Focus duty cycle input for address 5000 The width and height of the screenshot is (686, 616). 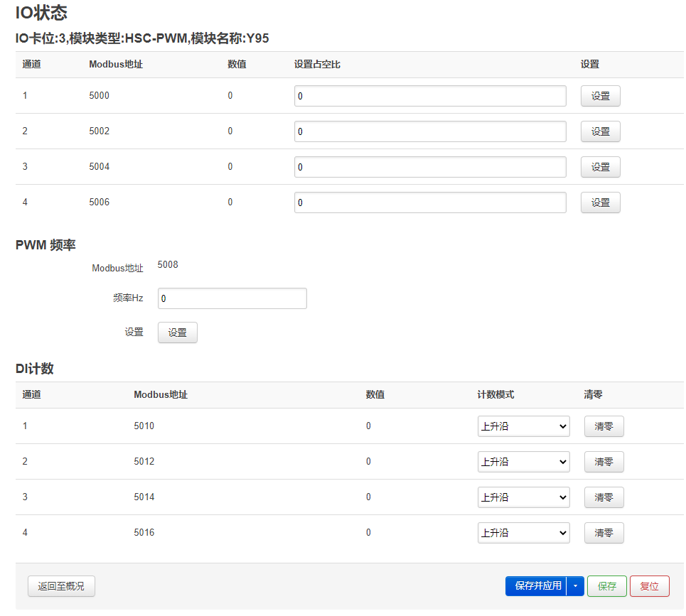click(430, 96)
